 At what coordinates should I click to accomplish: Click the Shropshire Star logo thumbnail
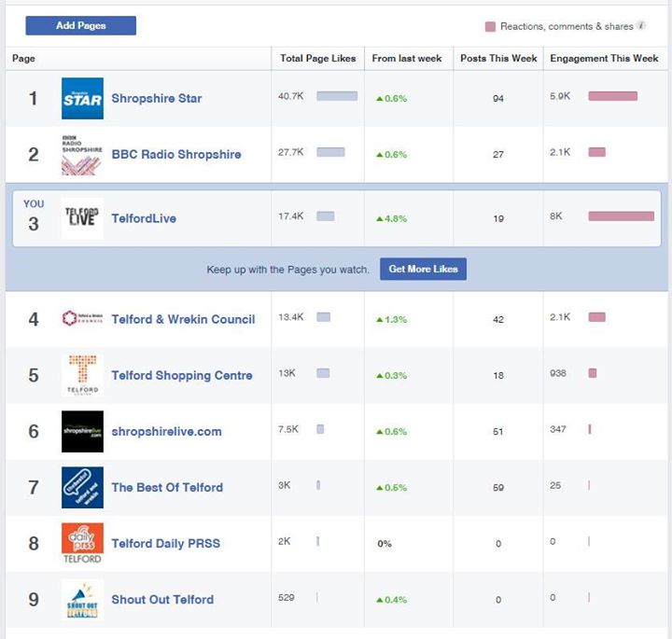tap(82, 98)
